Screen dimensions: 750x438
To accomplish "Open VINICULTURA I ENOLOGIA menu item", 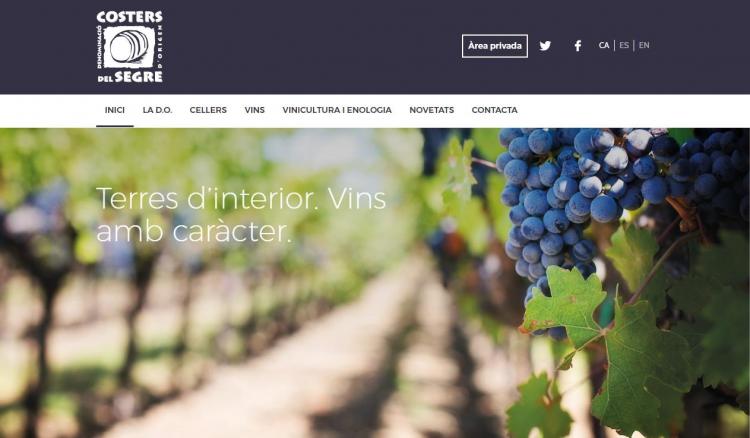I will 337,110.
